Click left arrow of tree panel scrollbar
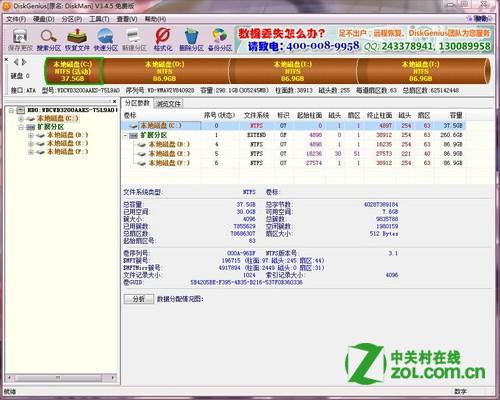The height and width of the screenshot is (400, 500). coord(9,378)
